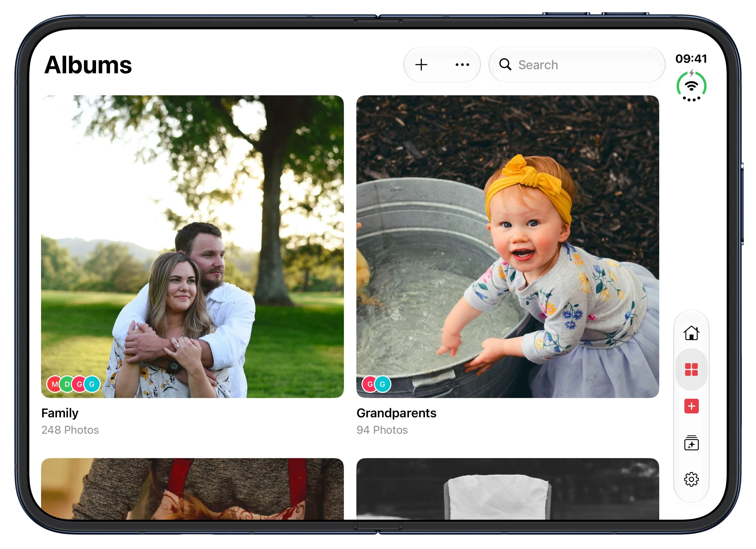Image resolution: width=756 pixels, height=549 pixels.
Task: Click the Family album title
Action: tap(60, 413)
